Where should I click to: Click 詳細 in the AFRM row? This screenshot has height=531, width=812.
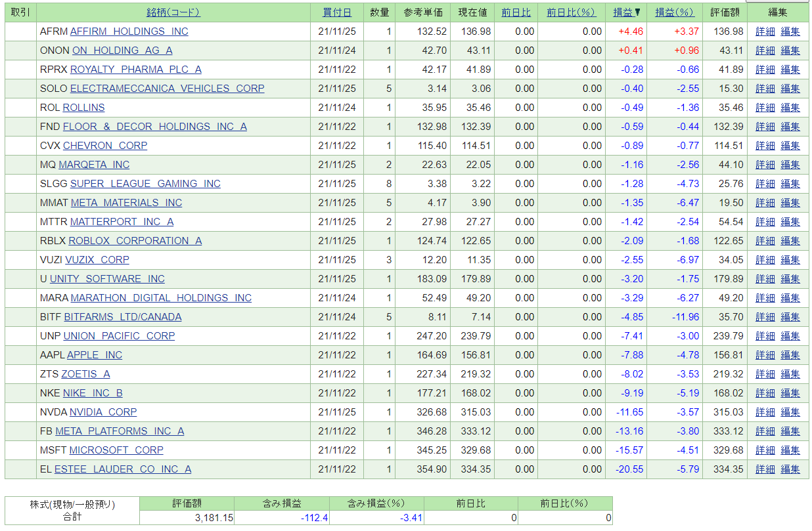tap(765, 32)
